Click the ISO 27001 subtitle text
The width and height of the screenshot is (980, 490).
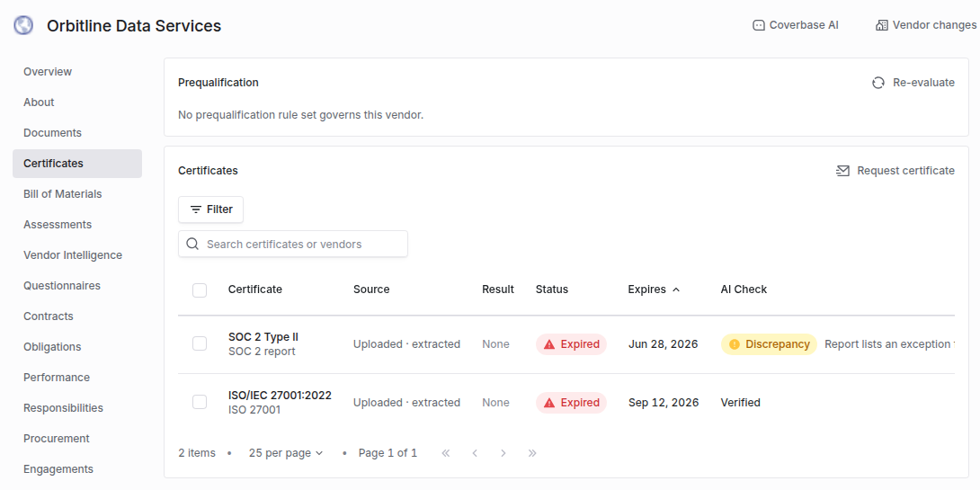(x=254, y=411)
